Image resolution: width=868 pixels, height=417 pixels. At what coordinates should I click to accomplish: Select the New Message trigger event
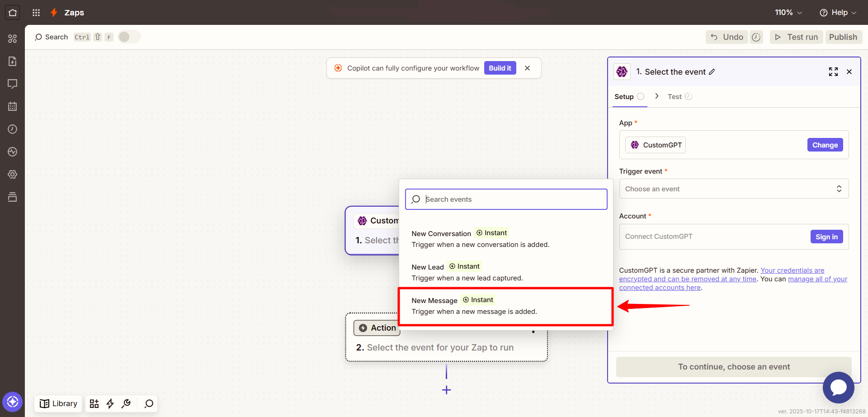pos(505,306)
